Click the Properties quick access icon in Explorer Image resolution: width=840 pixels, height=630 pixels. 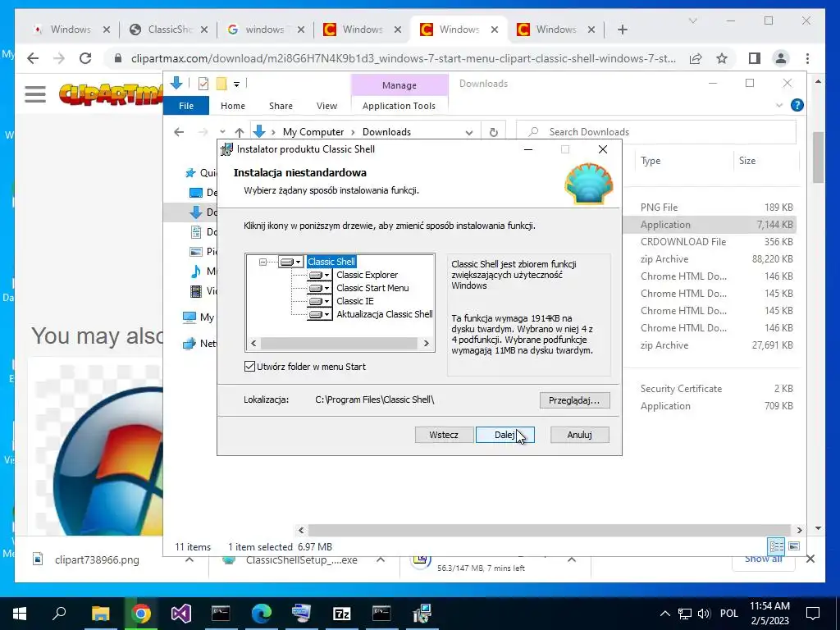[x=203, y=84]
